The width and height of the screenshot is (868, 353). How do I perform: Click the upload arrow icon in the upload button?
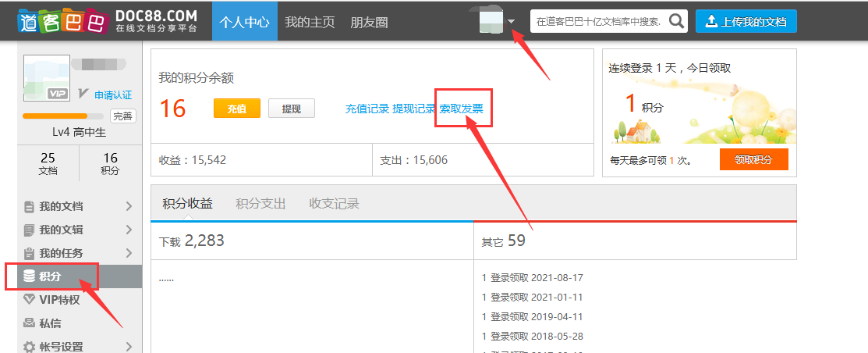(x=711, y=22)
